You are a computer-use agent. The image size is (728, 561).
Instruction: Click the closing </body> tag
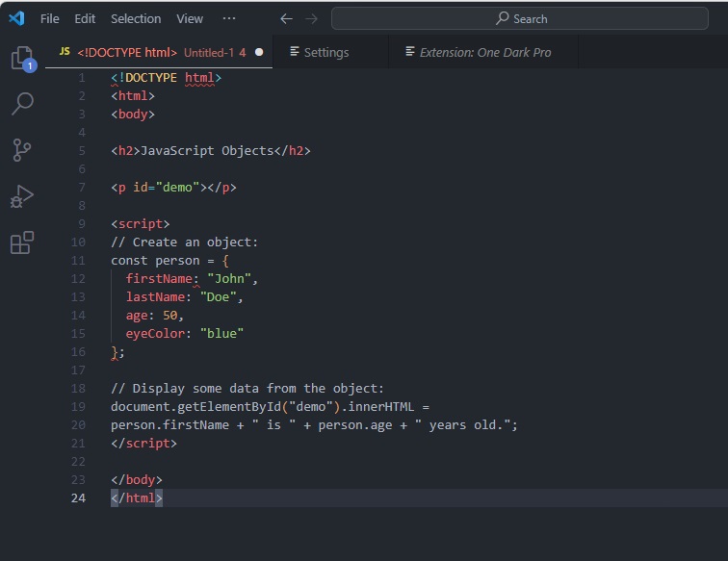tap(137, 480)
